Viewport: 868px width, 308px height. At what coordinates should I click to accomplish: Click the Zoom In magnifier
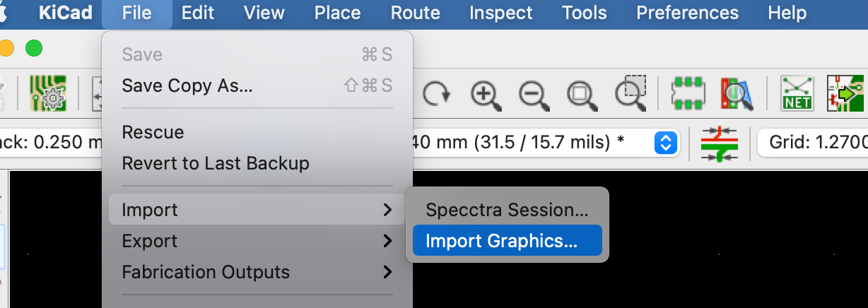tap(486, 93)
